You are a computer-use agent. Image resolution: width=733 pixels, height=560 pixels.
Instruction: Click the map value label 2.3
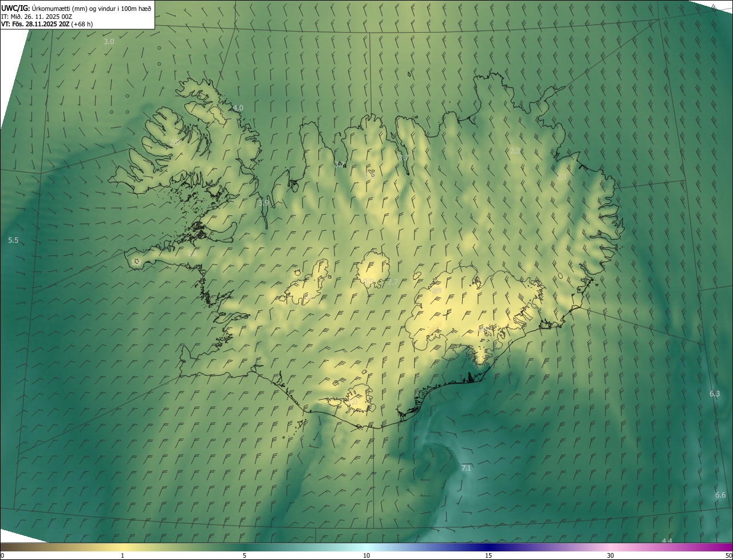coord(515,151)
